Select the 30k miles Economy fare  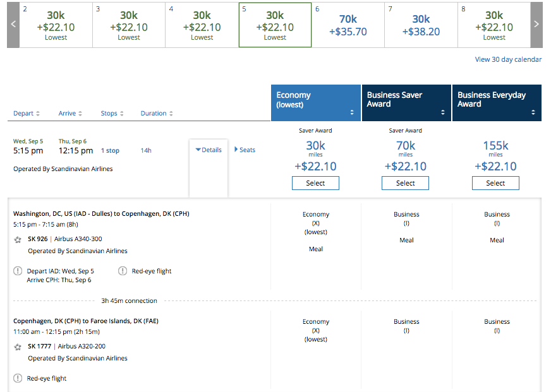315,183
